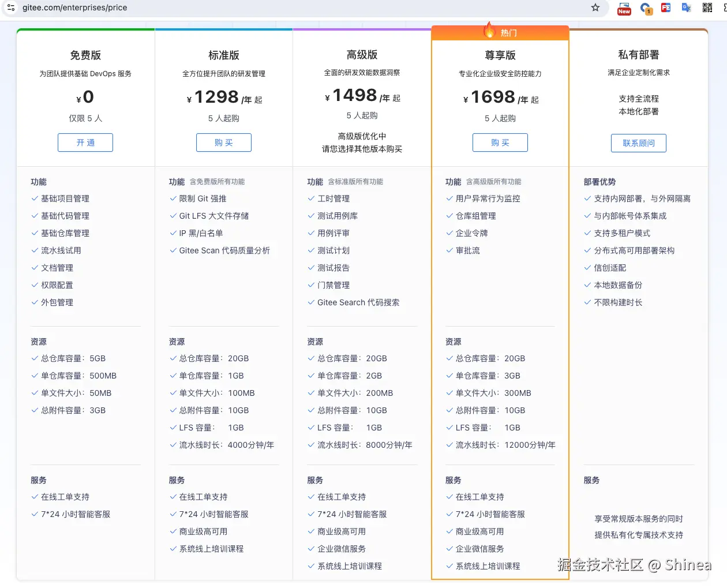Click 总仓库容量: 5GB entry

pyautogui.click(x=73, y=358)
